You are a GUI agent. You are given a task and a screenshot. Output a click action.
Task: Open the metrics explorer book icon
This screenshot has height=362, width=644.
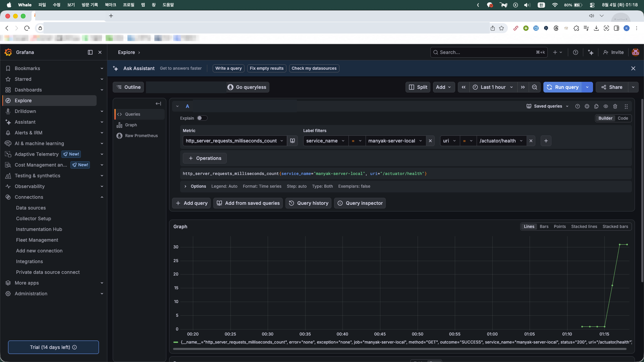pos(292,141)
